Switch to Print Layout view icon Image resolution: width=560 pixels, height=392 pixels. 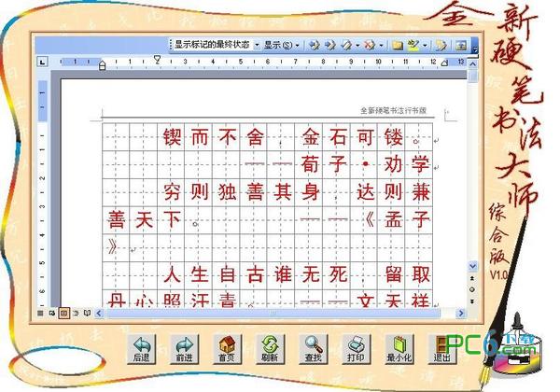(x=63, y=313)
